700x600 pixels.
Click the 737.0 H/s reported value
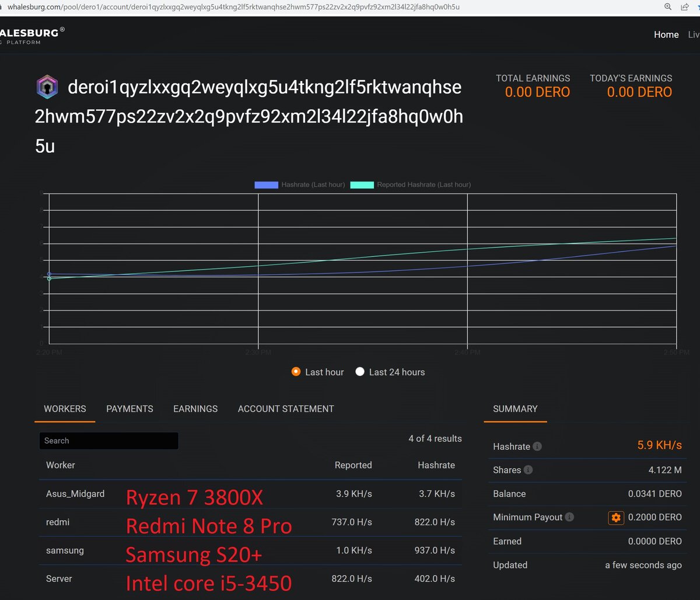point(352,522)
